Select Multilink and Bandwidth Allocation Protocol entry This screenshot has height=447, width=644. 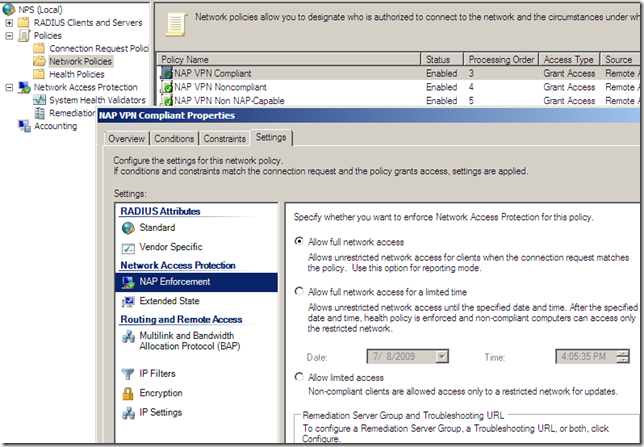coord(190,341)
